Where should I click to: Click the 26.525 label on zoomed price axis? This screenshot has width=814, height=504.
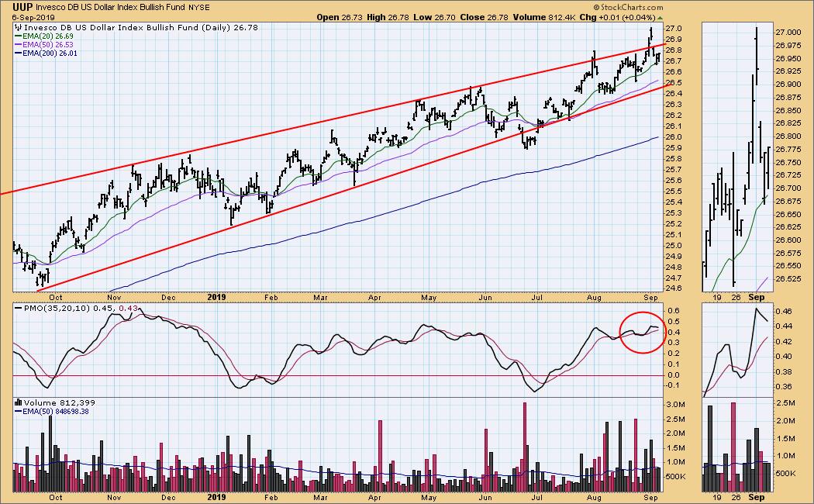point(788,278)
